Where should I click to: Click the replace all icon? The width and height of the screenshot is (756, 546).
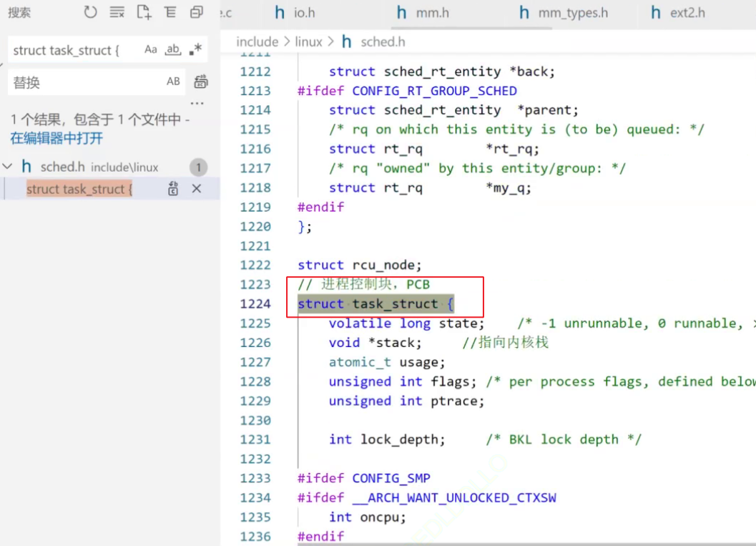[x=200, y=82]
